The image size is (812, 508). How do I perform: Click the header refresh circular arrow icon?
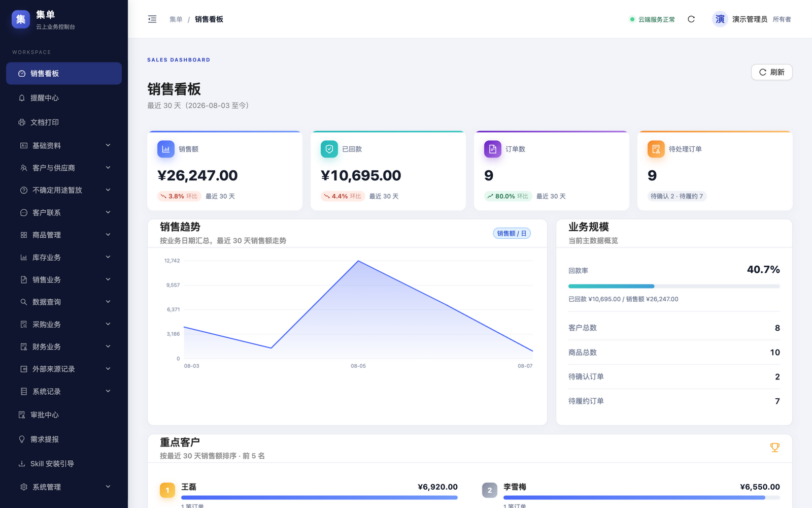(x=691, y=19)
